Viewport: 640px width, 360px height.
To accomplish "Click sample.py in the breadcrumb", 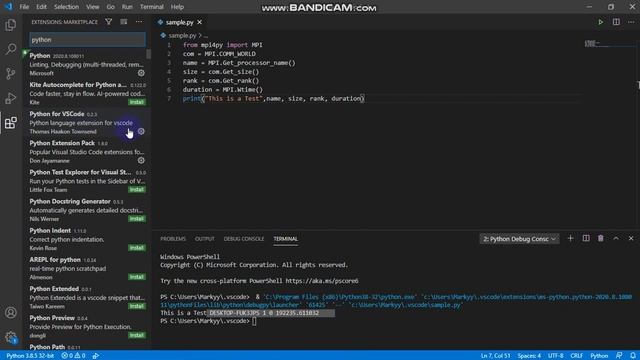I will pyautogui.click(x=182, y=36).
